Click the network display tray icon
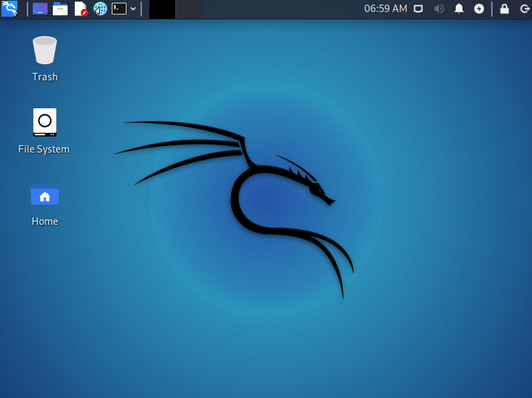 [x=418, y=9]
